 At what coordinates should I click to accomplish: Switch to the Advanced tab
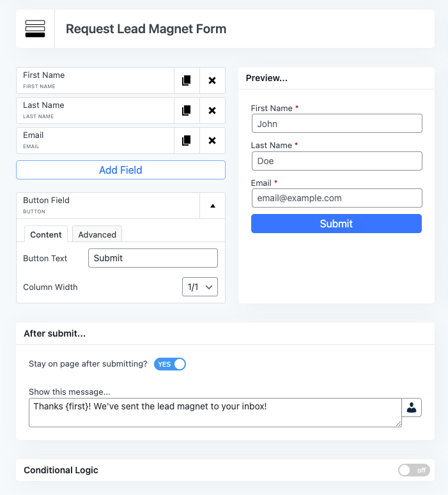pyautogui.click(x=97, y=234)
